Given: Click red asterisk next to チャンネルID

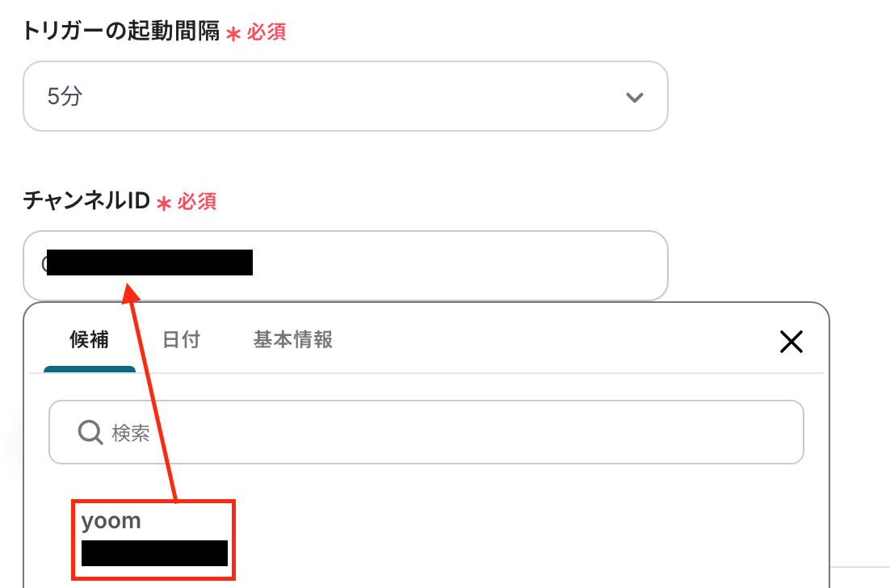Looking at the screenshot, I should [164, 204].
